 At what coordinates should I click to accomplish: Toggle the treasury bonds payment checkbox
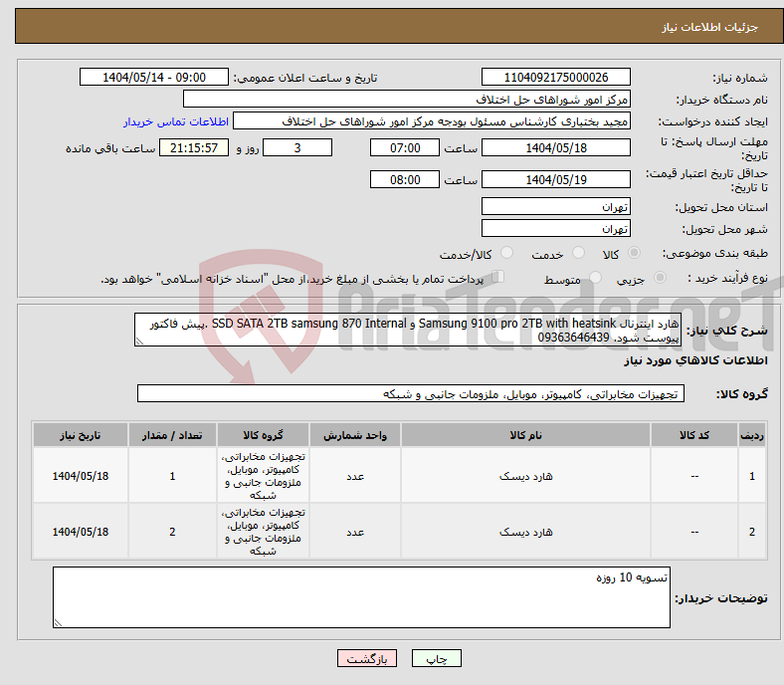click(x=498, y=276)
